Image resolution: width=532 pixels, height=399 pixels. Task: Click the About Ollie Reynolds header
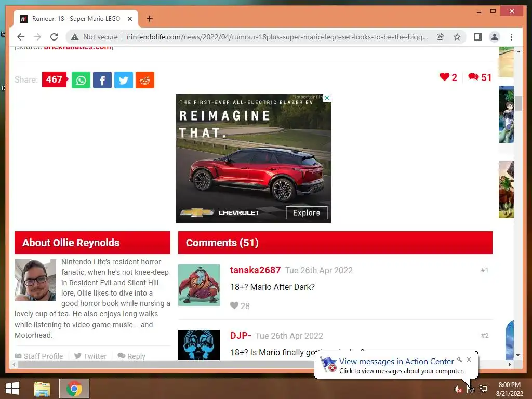tap(92, 243)
